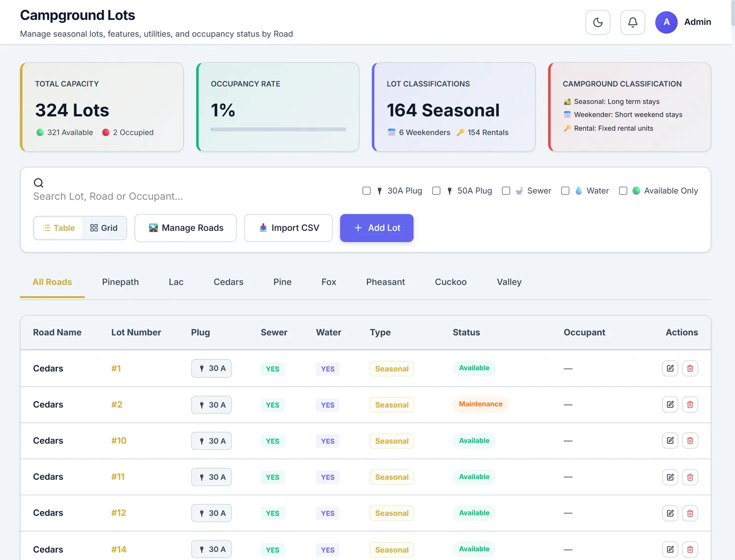Screen dimensions: 735x560
Task: Delete Cedars lot #1
Action: tap(690, 368)
